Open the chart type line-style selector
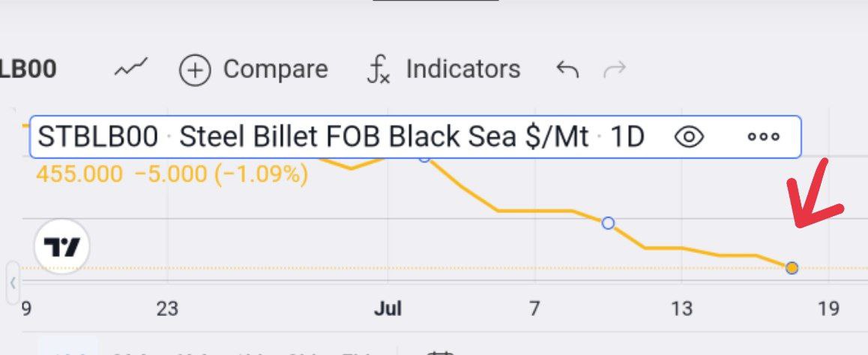This screenshot has height=355, width=868. click(x=131, y=69)
